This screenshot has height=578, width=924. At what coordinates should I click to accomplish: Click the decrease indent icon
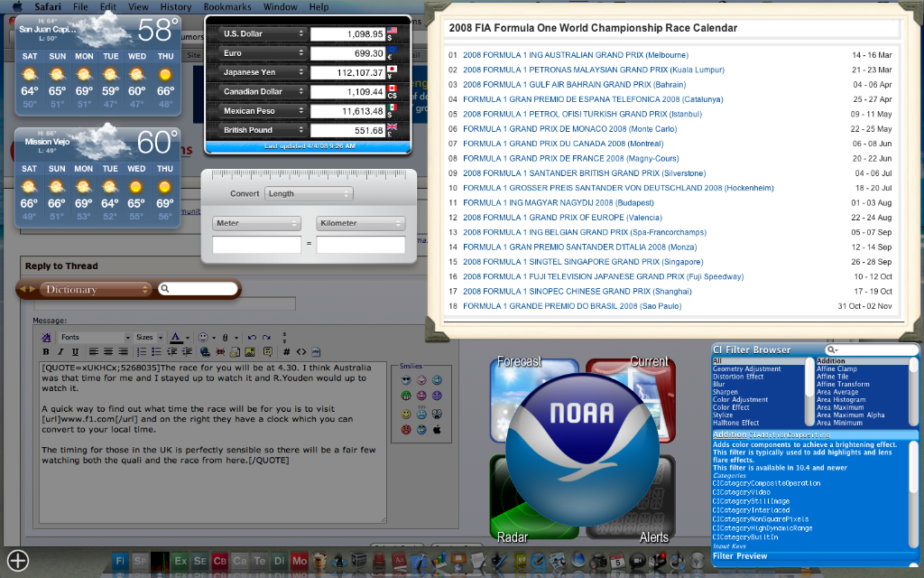(x=172, y=351)
